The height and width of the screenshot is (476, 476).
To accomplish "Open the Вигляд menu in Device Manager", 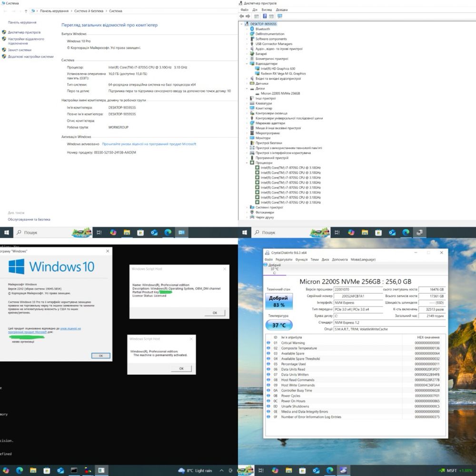I will click(267, 10).
